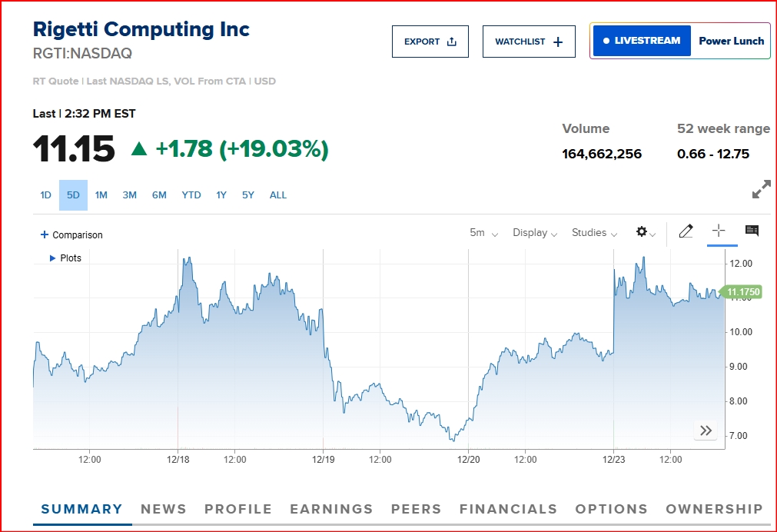Toggle the crosshair tool icon
This screenshot has width=777, height=532.
pos(719,231)
